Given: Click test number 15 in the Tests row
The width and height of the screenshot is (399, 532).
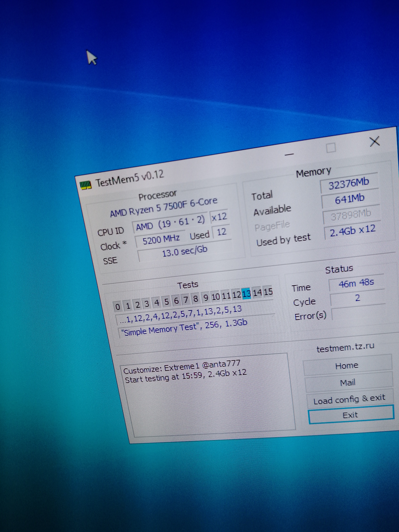Looking at the screenshot, I should [x=268, y=292].
